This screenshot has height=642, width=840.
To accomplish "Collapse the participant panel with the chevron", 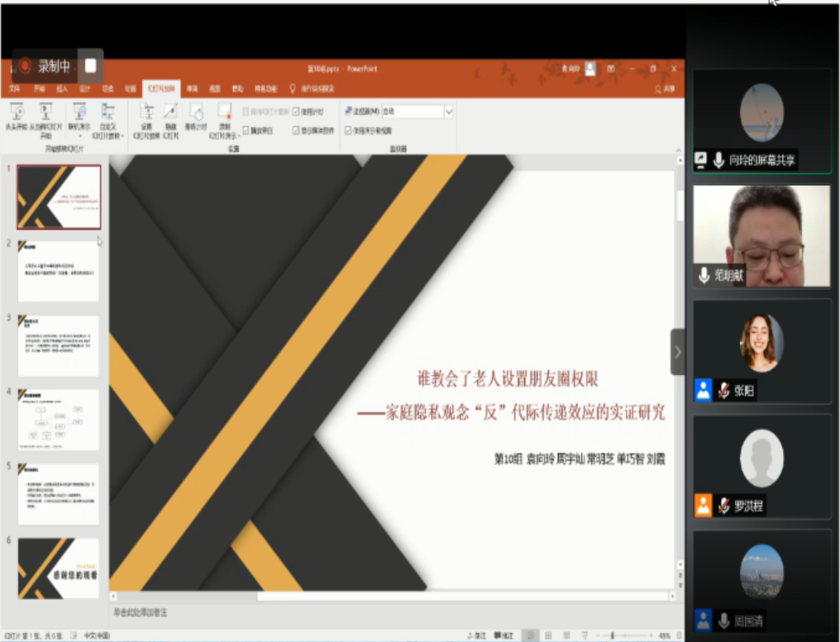I will (678, 352).
